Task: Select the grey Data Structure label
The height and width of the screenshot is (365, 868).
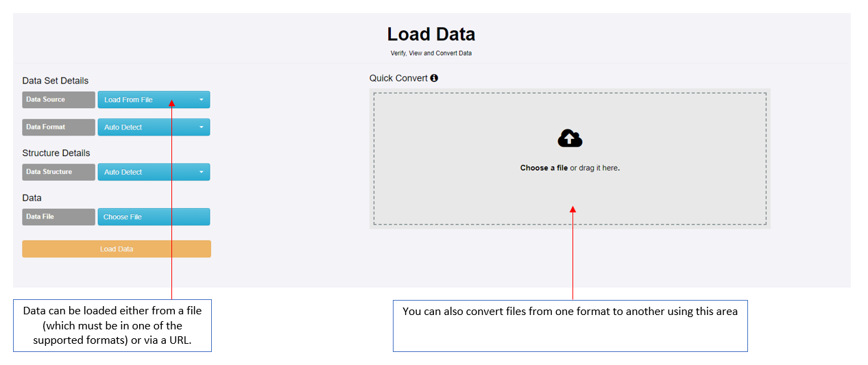Action: coord(58,172)
